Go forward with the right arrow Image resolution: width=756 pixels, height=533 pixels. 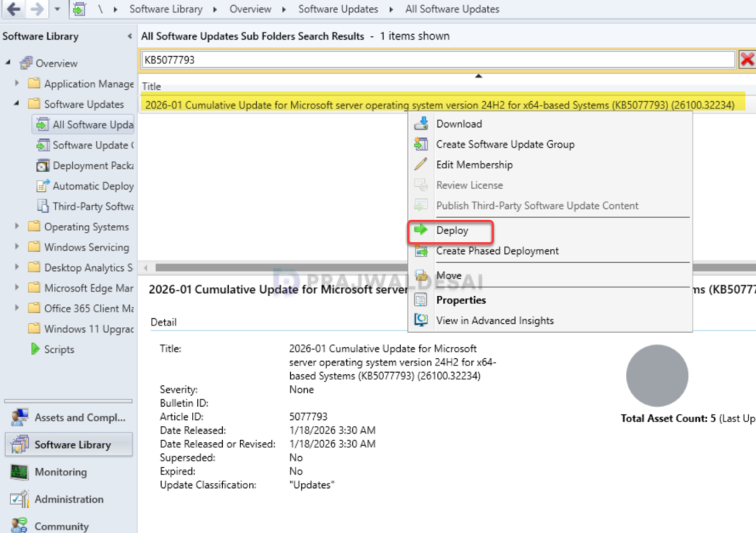tap(37, 9)
